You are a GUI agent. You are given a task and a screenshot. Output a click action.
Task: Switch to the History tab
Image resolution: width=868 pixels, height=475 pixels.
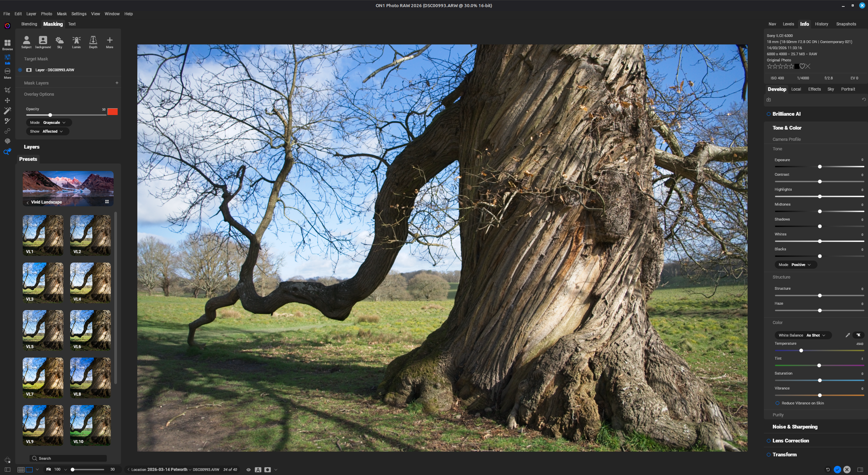coord(822,24)
